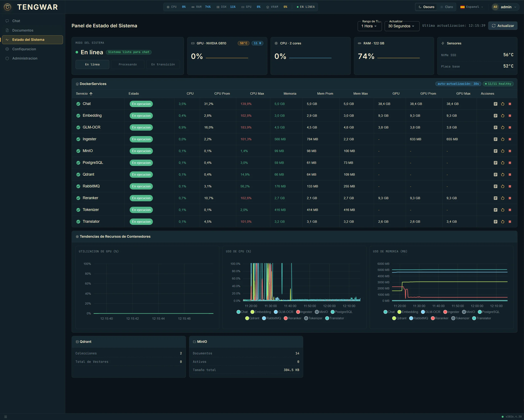The height and width of the screenshot is (420, 524).
Task: Sort table by Memoria column
Action: pyautogui.click(x=290, y=94)
